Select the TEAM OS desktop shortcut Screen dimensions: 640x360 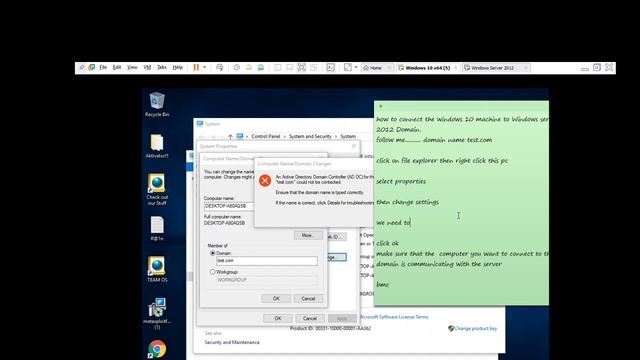(157, 269)
